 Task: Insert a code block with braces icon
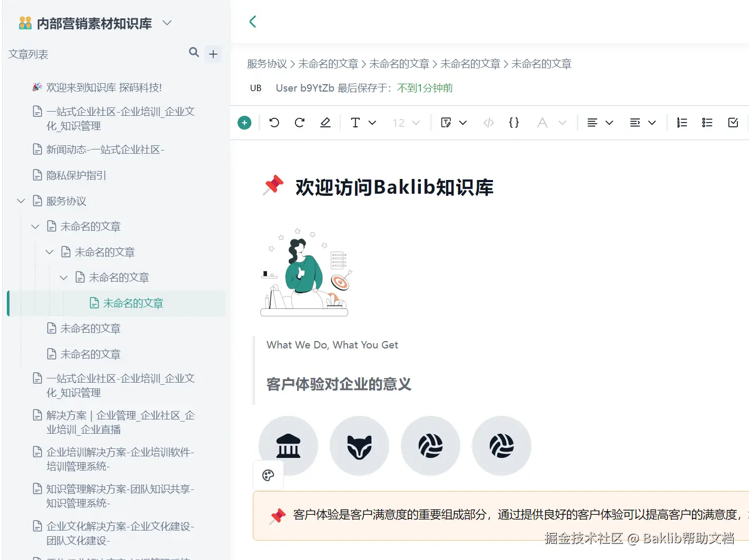[x=514, y=123]
